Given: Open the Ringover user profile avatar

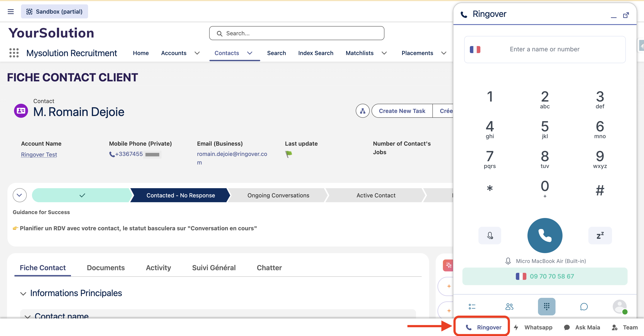Looking at the screenshot, I should [620, 306].
